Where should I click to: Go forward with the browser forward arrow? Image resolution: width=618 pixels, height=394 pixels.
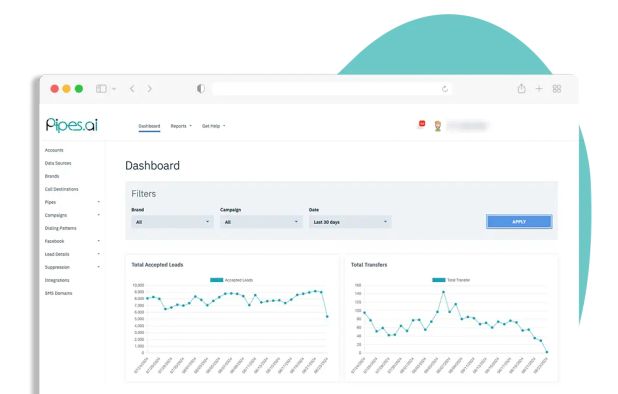click(149, 89)
